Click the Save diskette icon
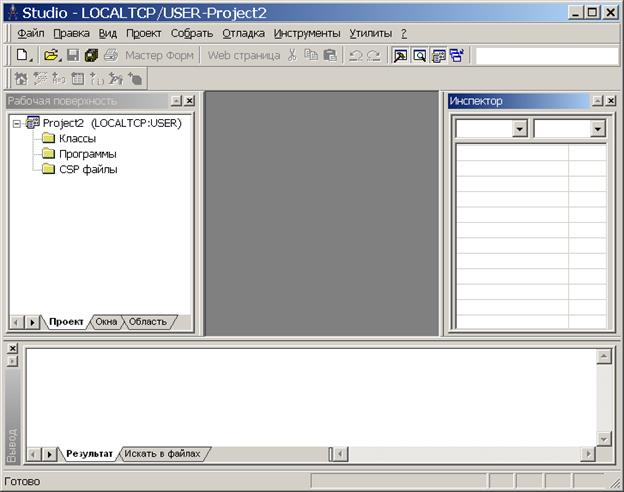The height and width of the screenshot is (492, 624). click(73, 55)
